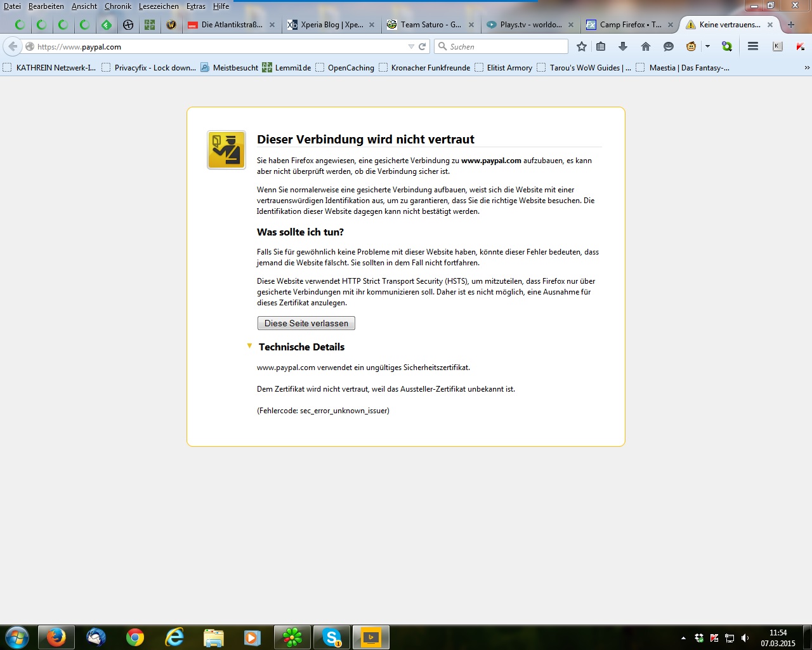Open the Kronacher Funkfreunde bookmark
This screenshot has height=650, width=812.
coord(424,67)
